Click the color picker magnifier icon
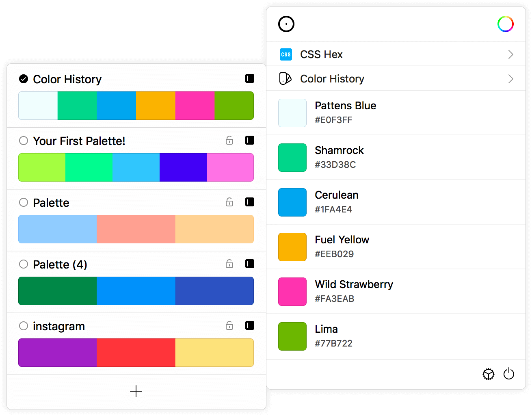 [x=286, y=24]
